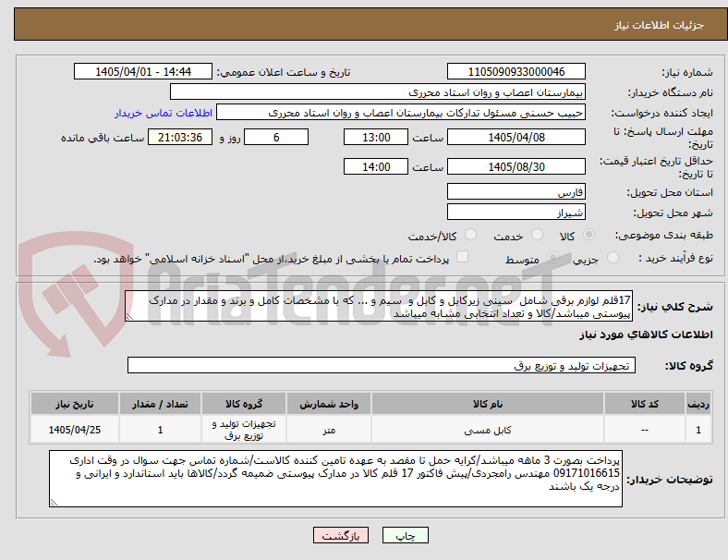Select the متوسط purchase type radio

click(x=553, y=258)
